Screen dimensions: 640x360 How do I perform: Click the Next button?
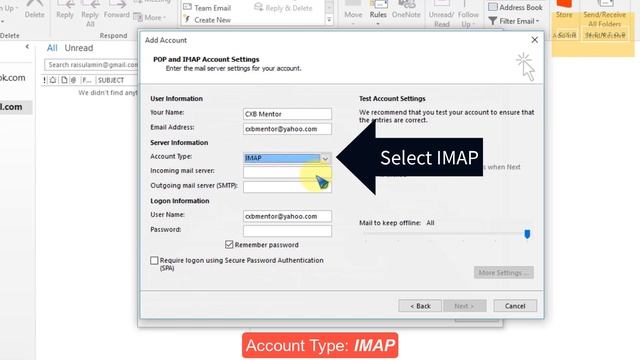pos(464,306)
